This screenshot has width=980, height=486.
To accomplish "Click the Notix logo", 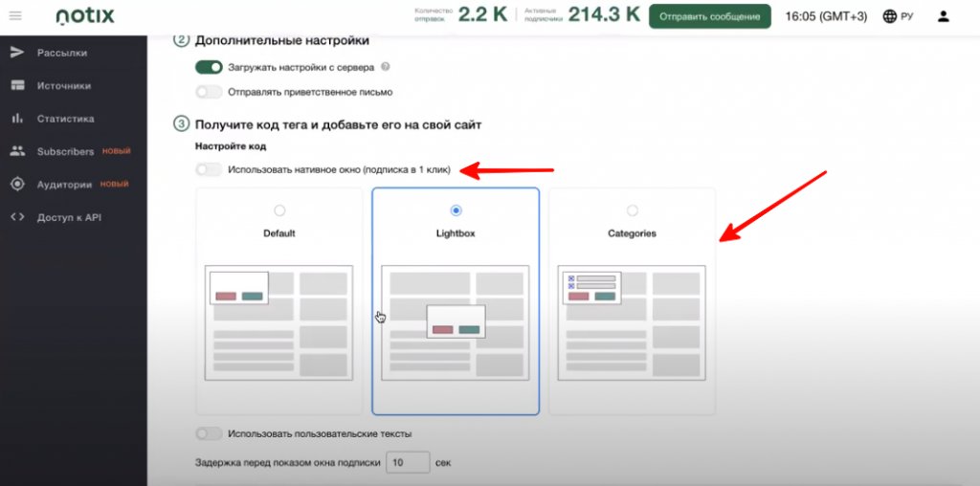I will 86,16.
